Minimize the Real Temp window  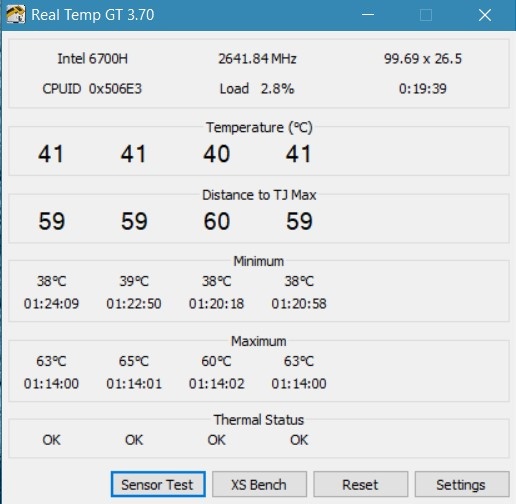[x=368, y=15]
